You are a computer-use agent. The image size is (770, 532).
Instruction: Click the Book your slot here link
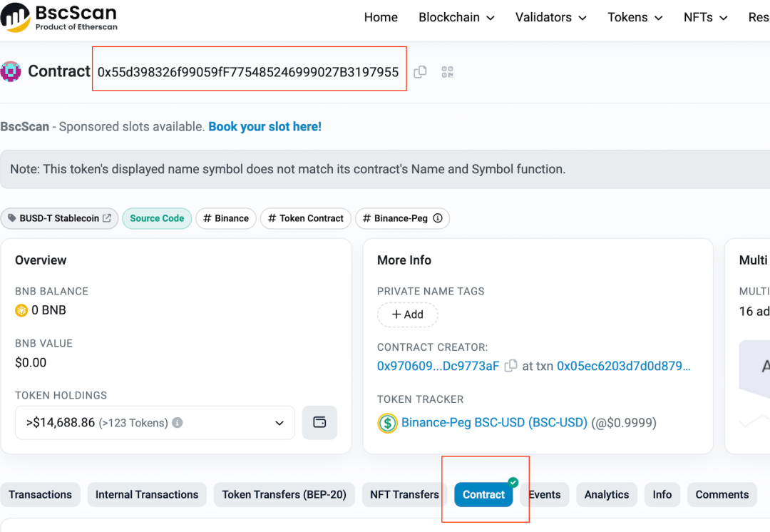(x=265, y=126)
